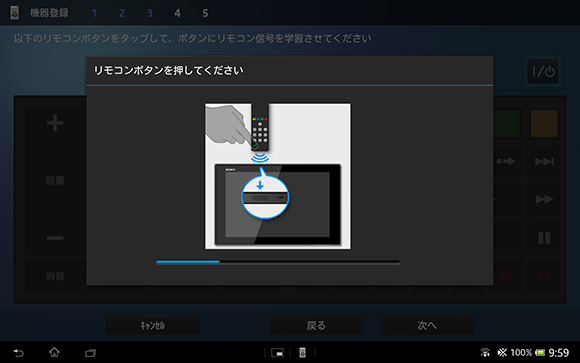The height and width of the screenshot is (363, 580).
Task: Click the 機器登録 title text
Action: click(49, 13)
